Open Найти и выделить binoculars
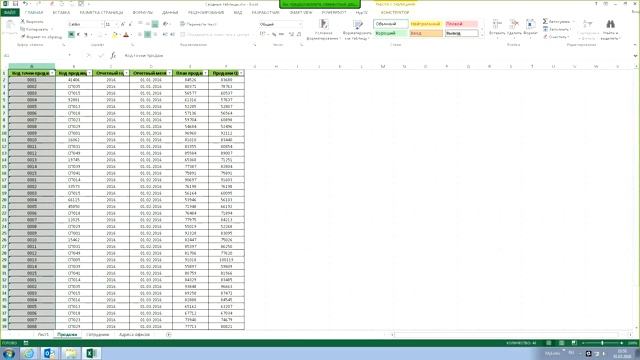The image size is (640, 360). [x=610, y=29]
